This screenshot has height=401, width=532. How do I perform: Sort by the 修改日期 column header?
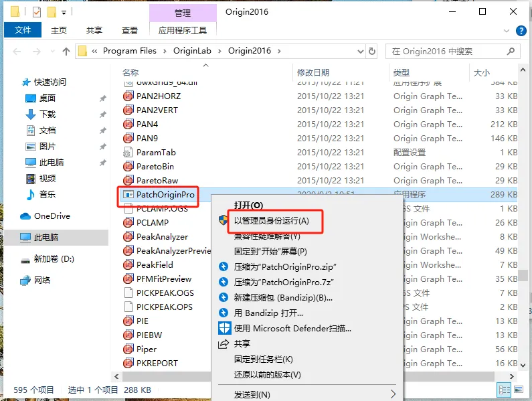(313, 73)
